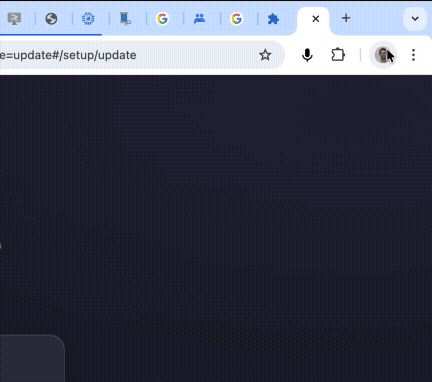This screenshot has width=432, height=382.
Task: Open the tab with blue chip icon
Action: (x=88, y=19)
